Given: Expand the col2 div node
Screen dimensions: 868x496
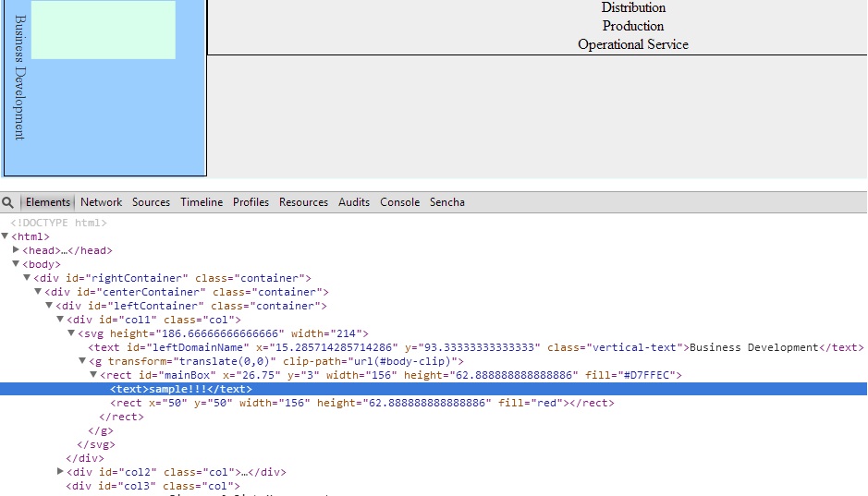Looking at the screenshot, I should pos(60,471).
